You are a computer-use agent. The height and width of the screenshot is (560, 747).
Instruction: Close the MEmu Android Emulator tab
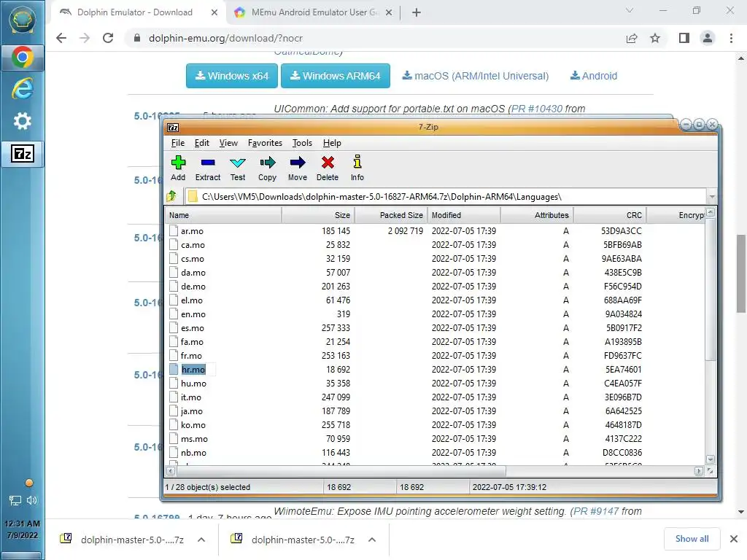tap(389, 12)
